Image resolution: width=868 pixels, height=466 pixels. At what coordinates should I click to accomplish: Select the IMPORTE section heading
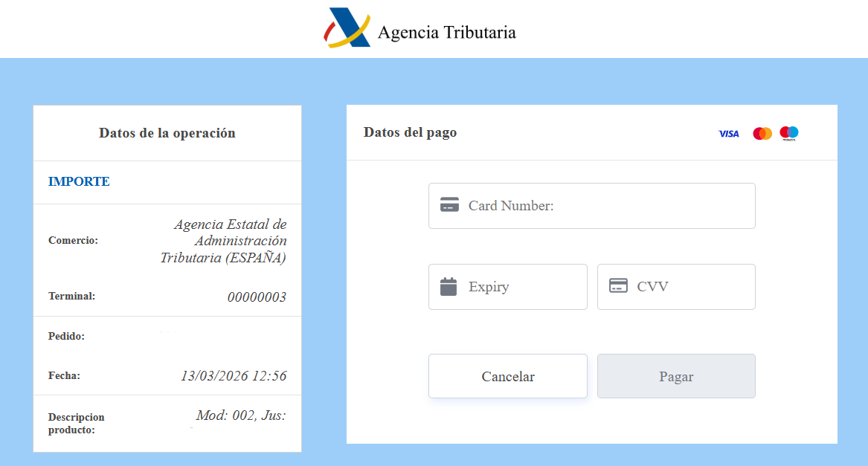click(x=79, y=182)
